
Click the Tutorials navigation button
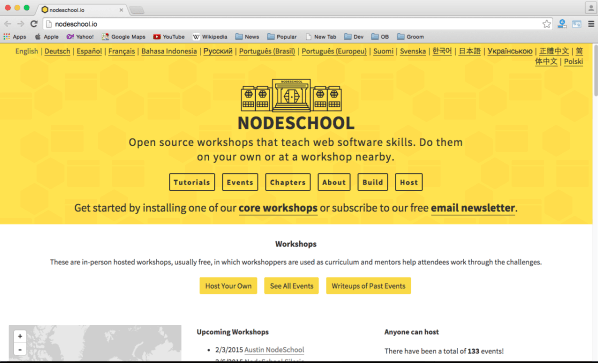pyautogui.click(x=192, y=182)
